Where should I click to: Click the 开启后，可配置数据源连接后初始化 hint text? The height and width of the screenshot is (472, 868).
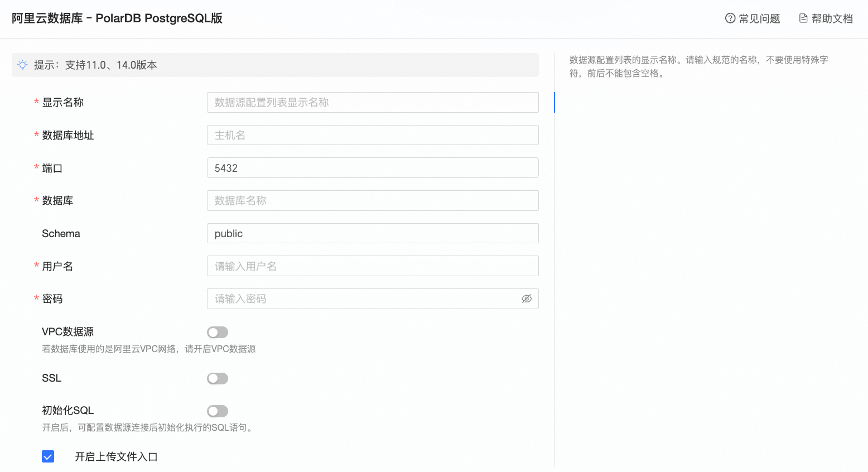149,427
